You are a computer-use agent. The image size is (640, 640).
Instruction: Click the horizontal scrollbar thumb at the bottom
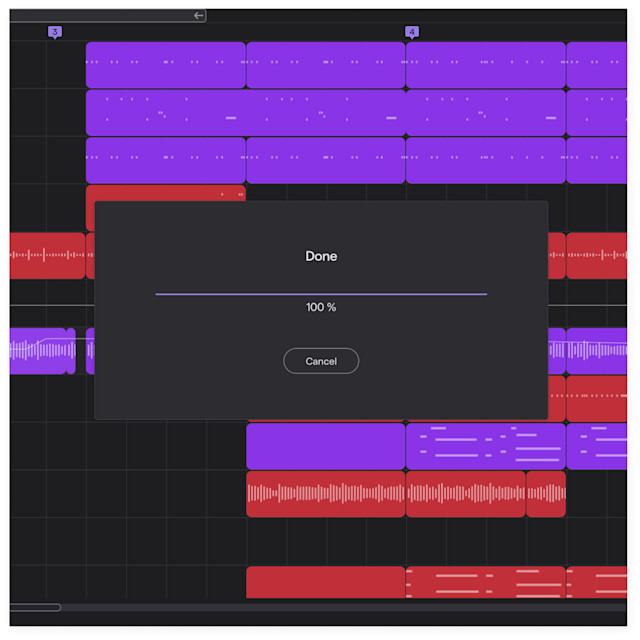35,607
